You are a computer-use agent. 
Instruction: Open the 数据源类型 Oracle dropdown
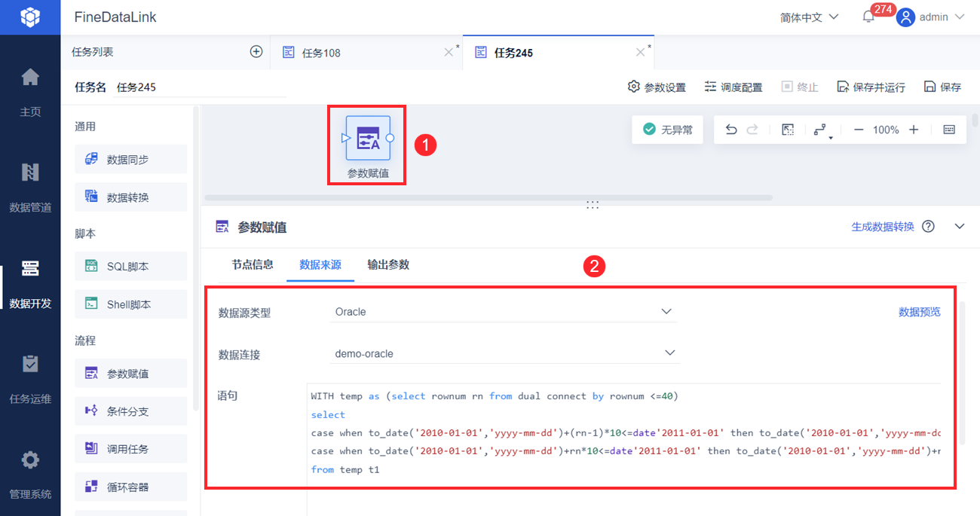503,312
